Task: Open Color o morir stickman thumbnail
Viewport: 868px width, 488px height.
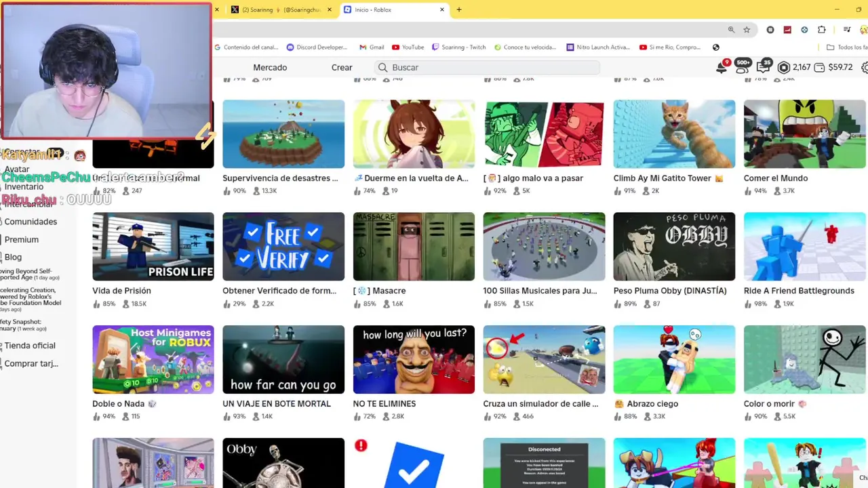Action: tap(804, 359)
